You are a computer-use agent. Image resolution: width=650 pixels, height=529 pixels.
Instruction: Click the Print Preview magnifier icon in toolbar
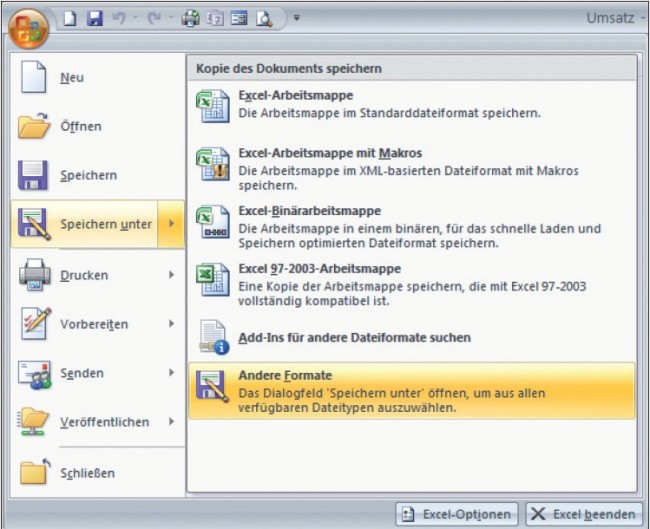(264, 19)
